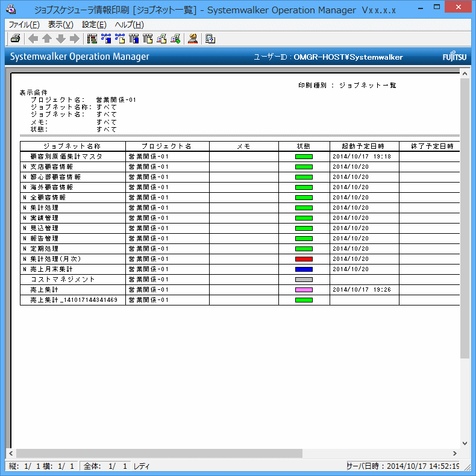The width and height of the screenshot is (476, 476).
Task: Select the table icon with yellow page
Action: (x=148, y=39)
